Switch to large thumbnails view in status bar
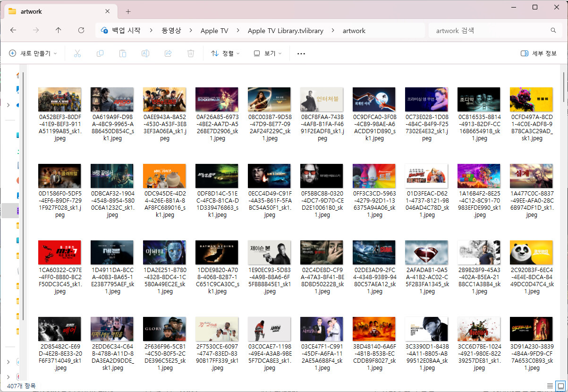 click(560, 385)
